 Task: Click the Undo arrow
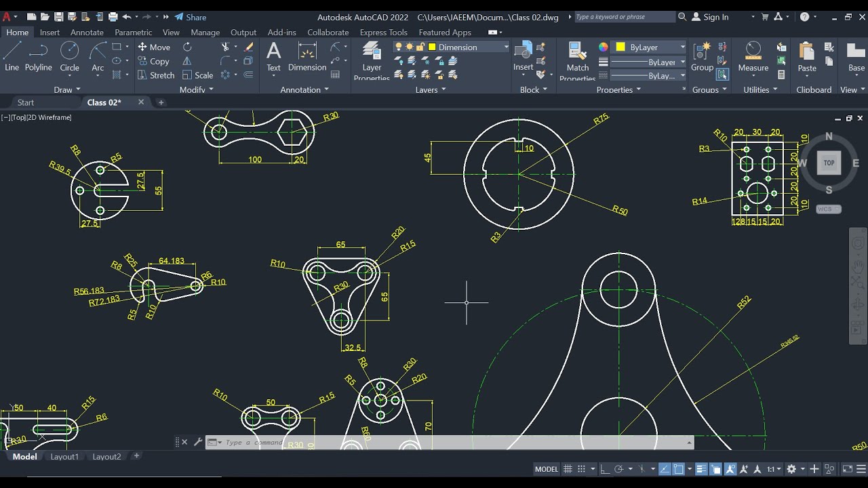pos(127,17)
